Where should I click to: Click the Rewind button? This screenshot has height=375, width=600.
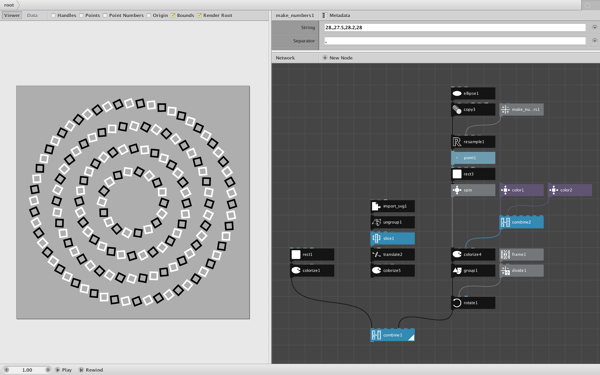point(91,370)
